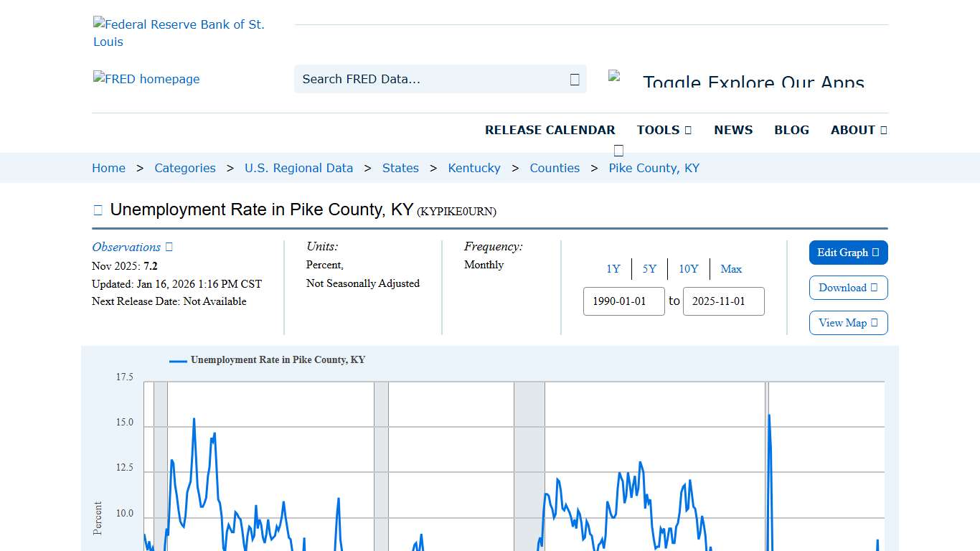Switch to the Max time range
Viewport: 980px width, 551px height.
click(x=731, y=269)
